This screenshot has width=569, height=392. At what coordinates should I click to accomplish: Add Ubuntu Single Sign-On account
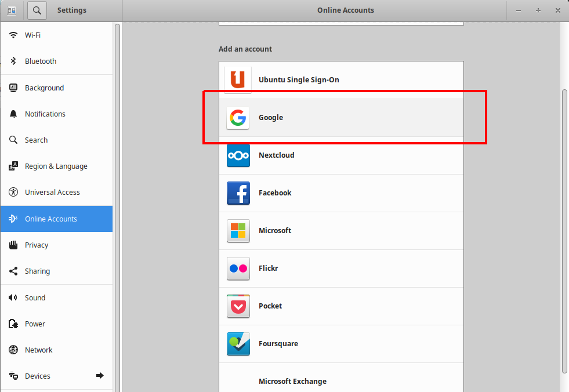(x=341, y=80)
